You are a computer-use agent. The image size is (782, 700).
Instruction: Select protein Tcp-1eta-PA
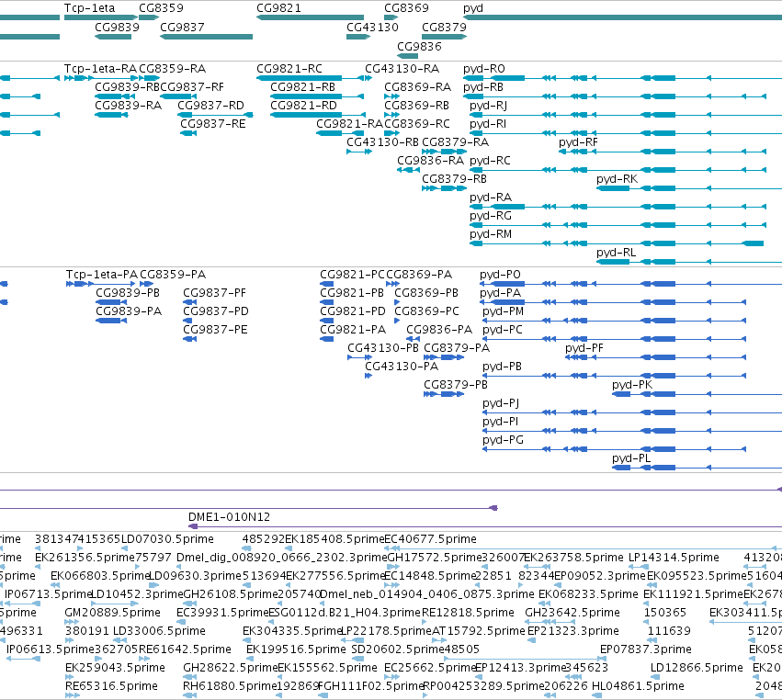click(102, 275)
